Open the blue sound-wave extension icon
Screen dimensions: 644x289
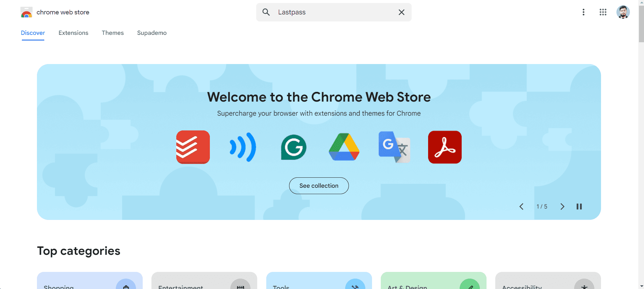tap(243, 147)
